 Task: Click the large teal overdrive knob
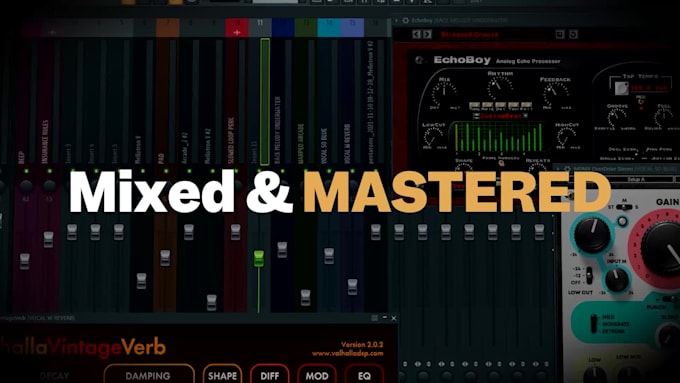(x=592, y=234)
